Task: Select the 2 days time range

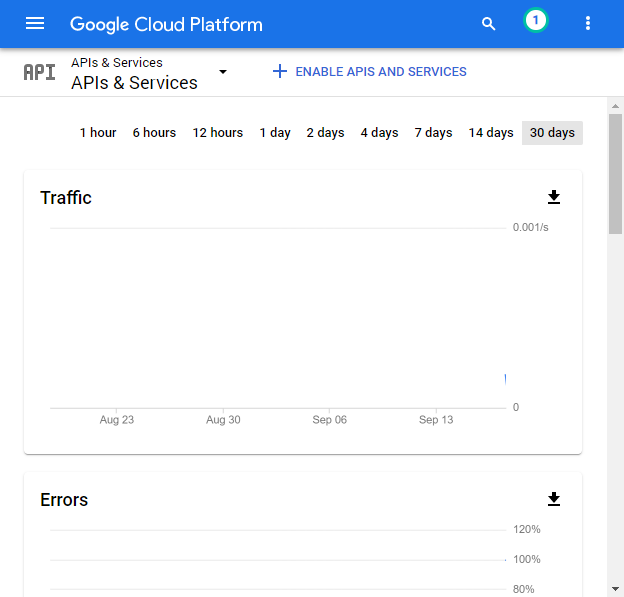Action: (325, 133)
